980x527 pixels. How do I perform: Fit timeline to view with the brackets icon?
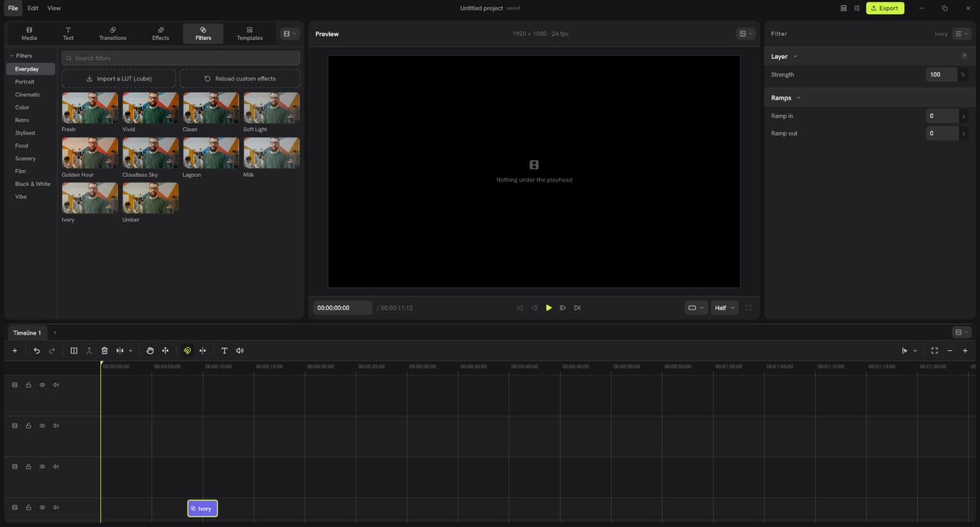935,351
